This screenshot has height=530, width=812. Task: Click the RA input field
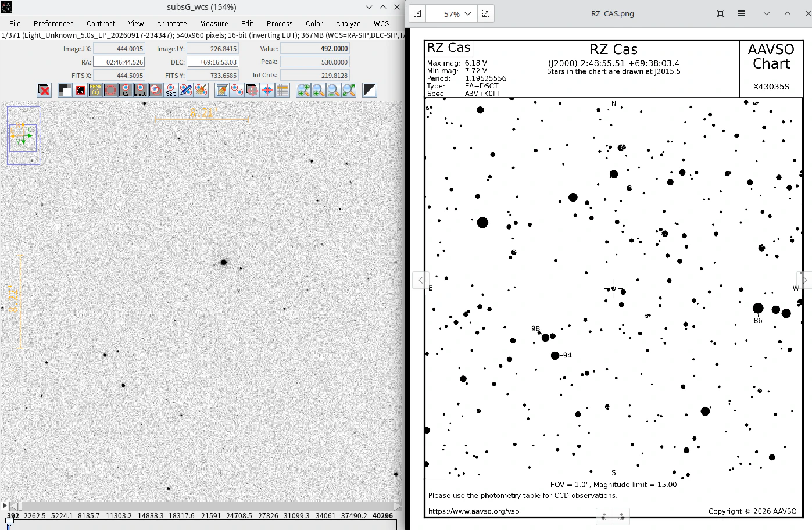coord(119,62)
